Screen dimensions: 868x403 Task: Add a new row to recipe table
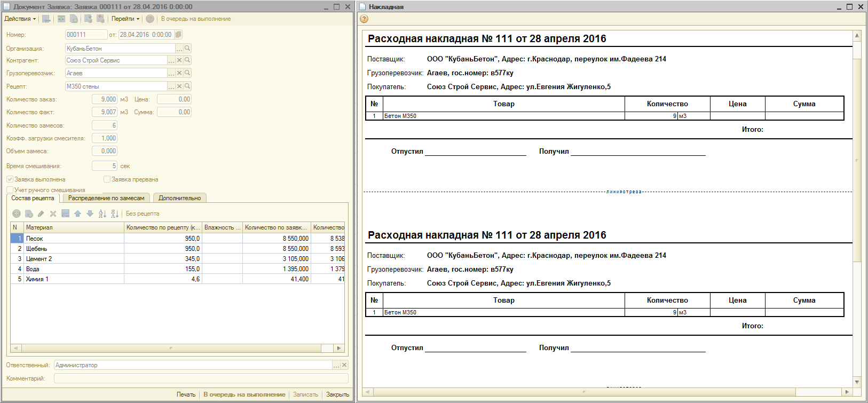pos(17,214)
